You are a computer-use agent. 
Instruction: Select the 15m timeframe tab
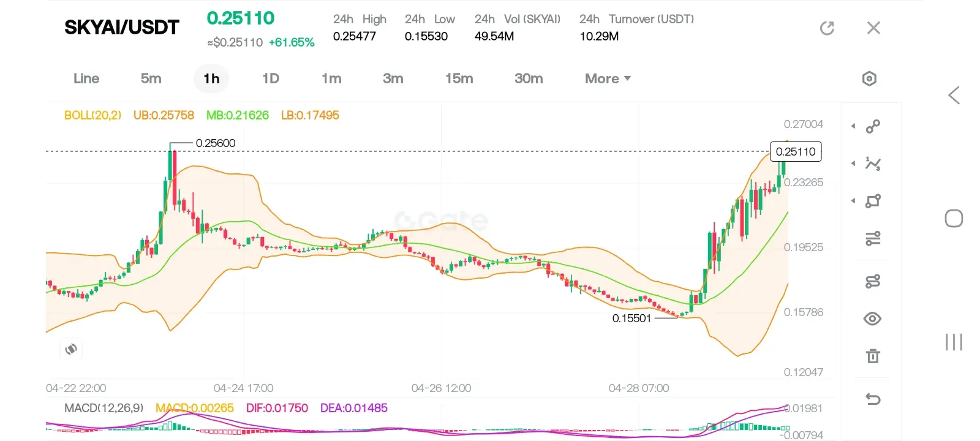pos(459,78)
